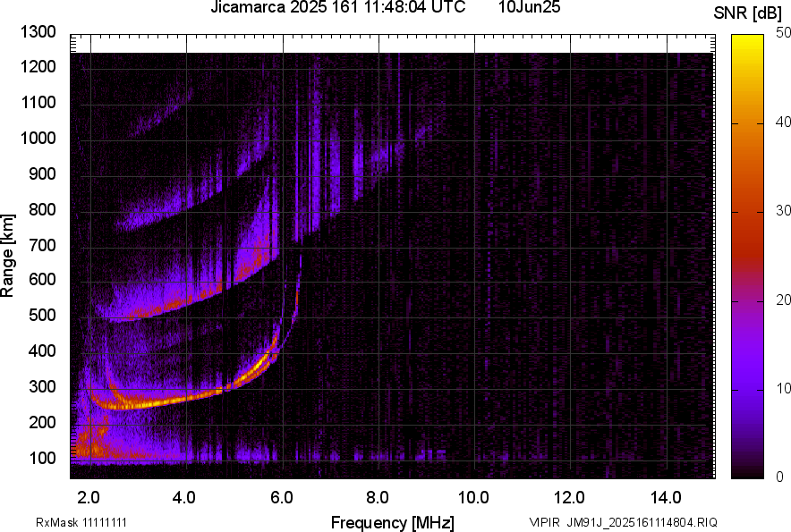The image size is (791, 532).
Task: Click the frequency tick label '2.0'
Action: click(89, 498)
